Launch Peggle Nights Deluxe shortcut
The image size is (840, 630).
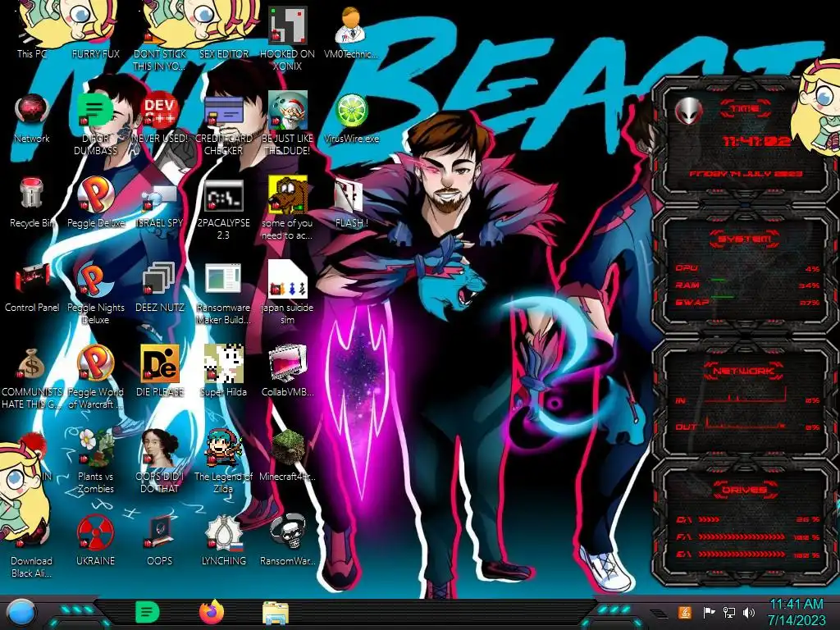(x=96, y=293)
